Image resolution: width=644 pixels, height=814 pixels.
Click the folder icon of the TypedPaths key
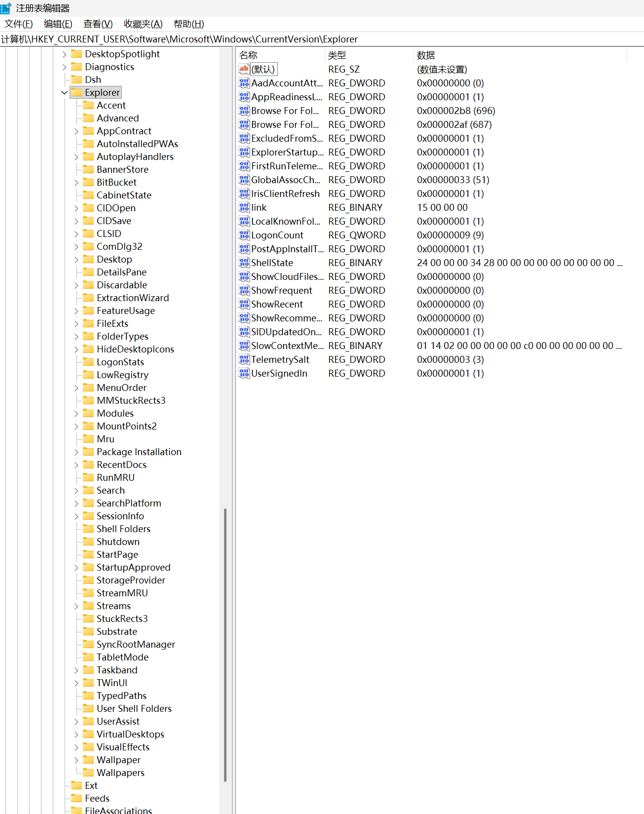[88, 696]
